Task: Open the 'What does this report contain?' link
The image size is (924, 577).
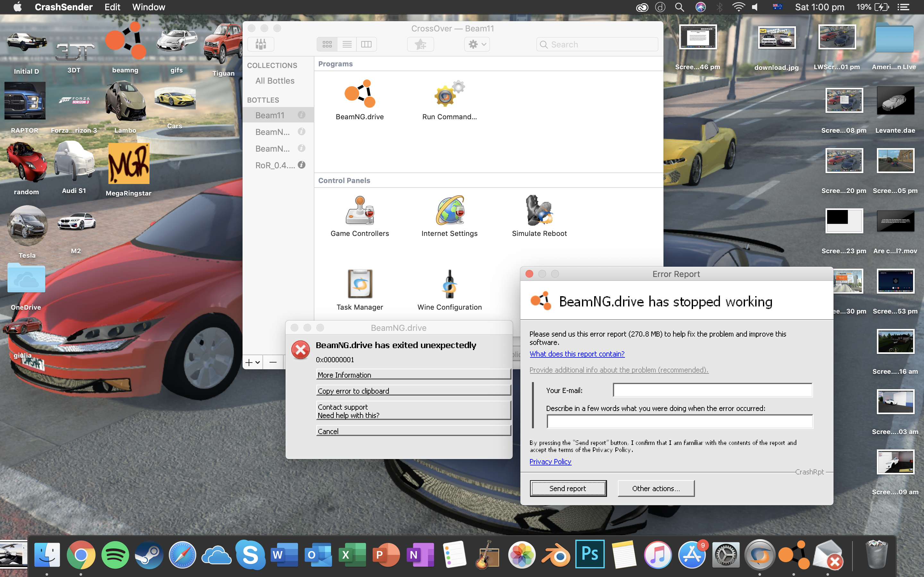Action: 577,354
